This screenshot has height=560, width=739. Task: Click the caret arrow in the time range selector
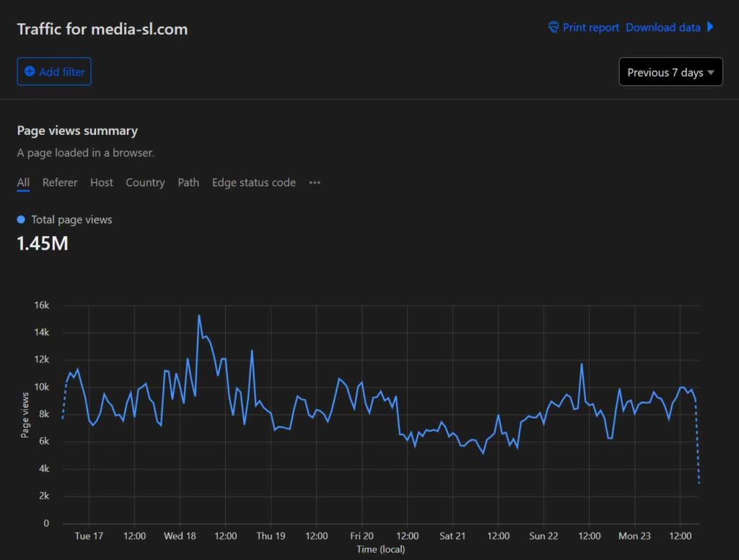(711, 72)
